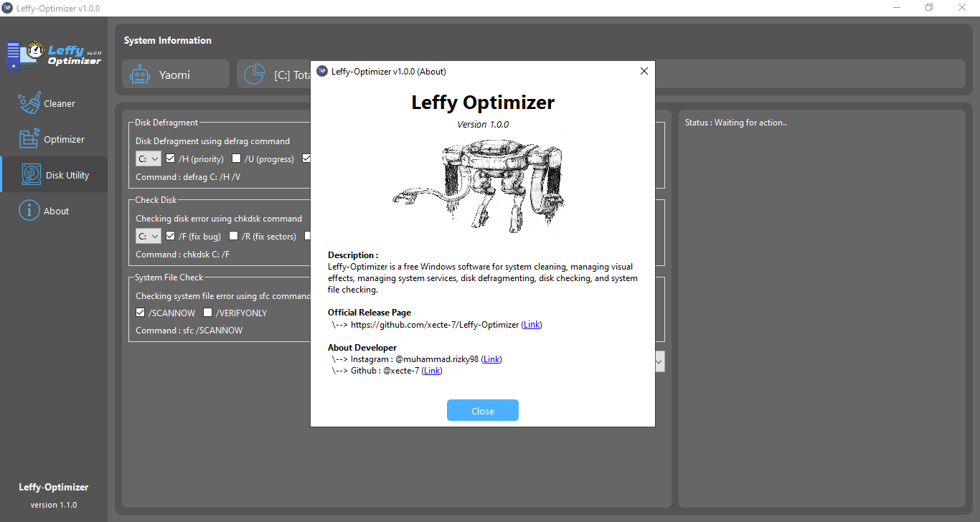The width and height of the screenshot is (980, 522).
Task: Click the "Description :" label in dialog
Action: 353,255
